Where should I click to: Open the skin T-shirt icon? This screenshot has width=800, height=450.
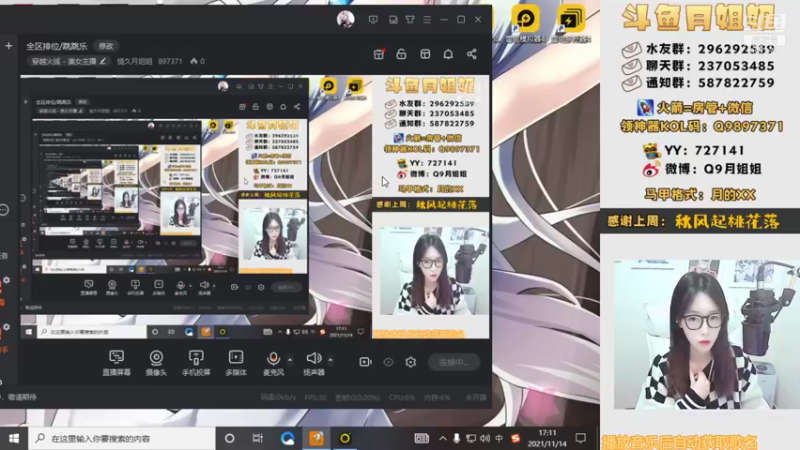(x=410, y=19)
